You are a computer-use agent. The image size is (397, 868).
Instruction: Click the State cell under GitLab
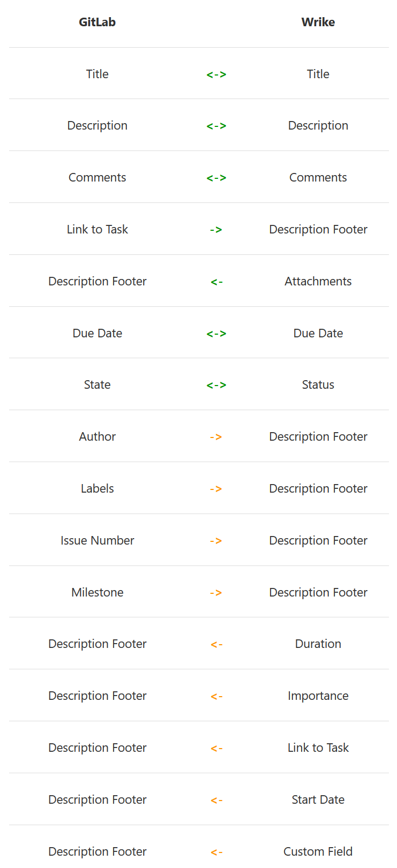(98, 384)
